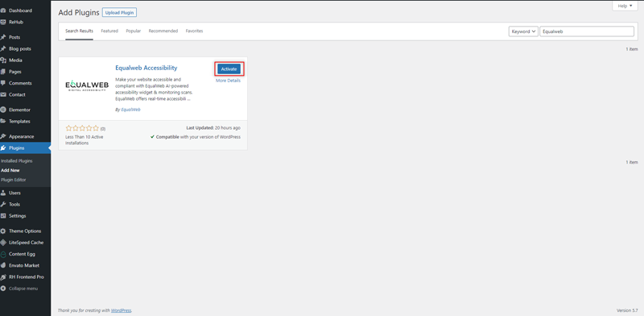Click the Settings icon in sidebar
The width and height of the screenshot is (644, 316).
[x=3, y=216]
